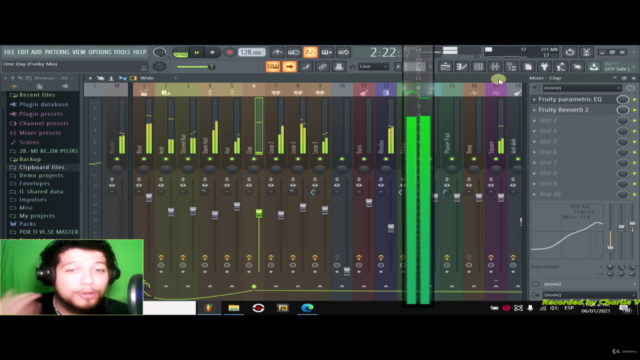Pause playback with the pause button

tap(197, 52)
